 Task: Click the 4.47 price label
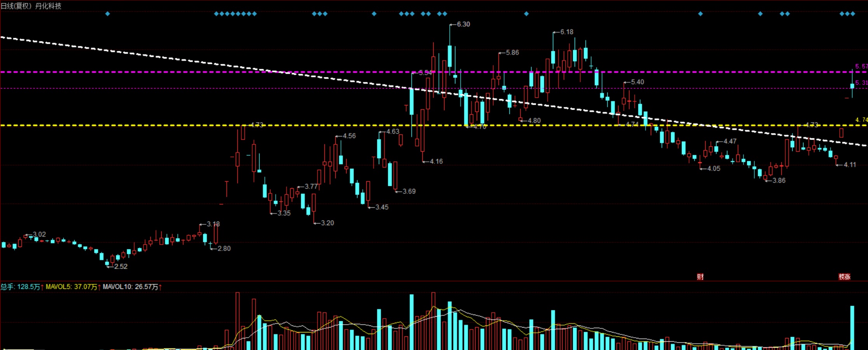pos(730,141)
